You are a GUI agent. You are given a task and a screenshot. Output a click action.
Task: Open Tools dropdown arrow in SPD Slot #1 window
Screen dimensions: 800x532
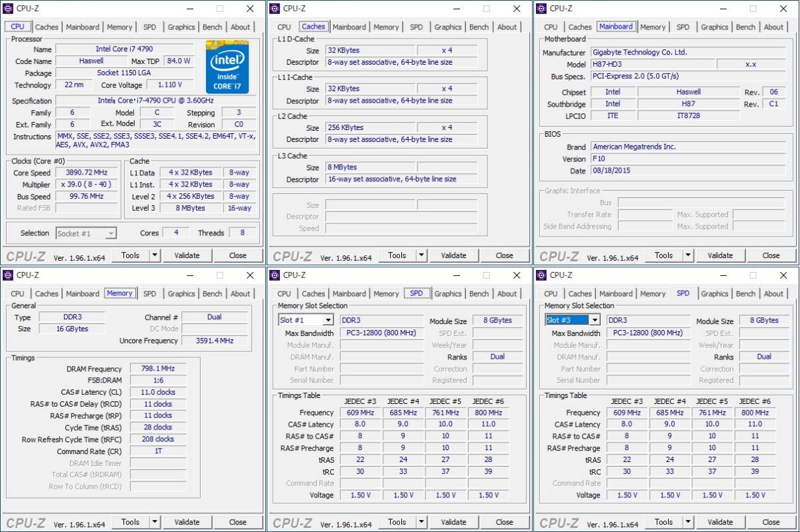click(421, 522)
